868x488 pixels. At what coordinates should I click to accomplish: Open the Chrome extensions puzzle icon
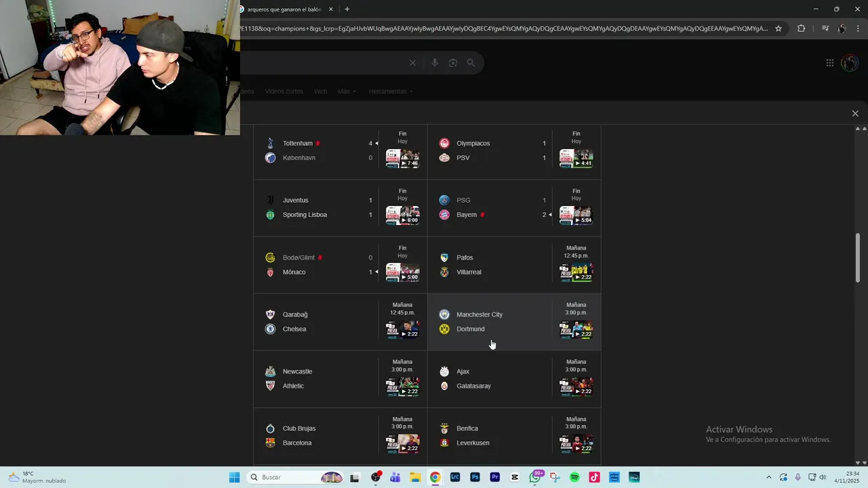[x=801, y=28]
